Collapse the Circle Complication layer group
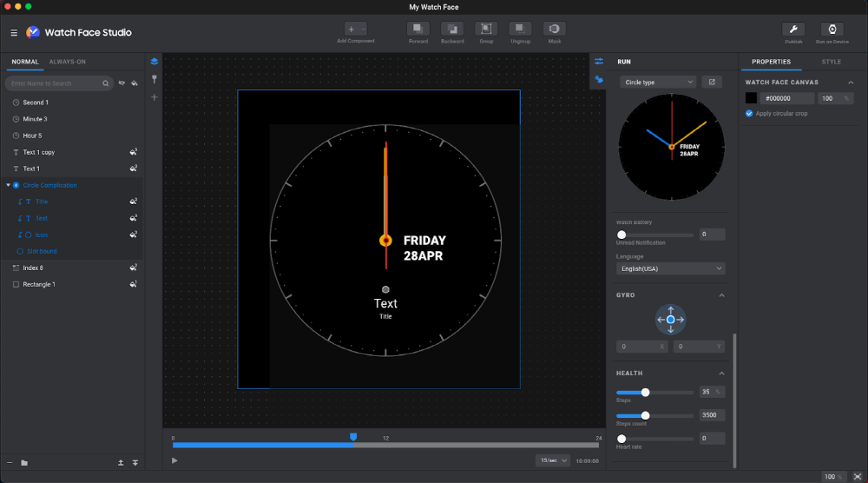 coord(8,185)
